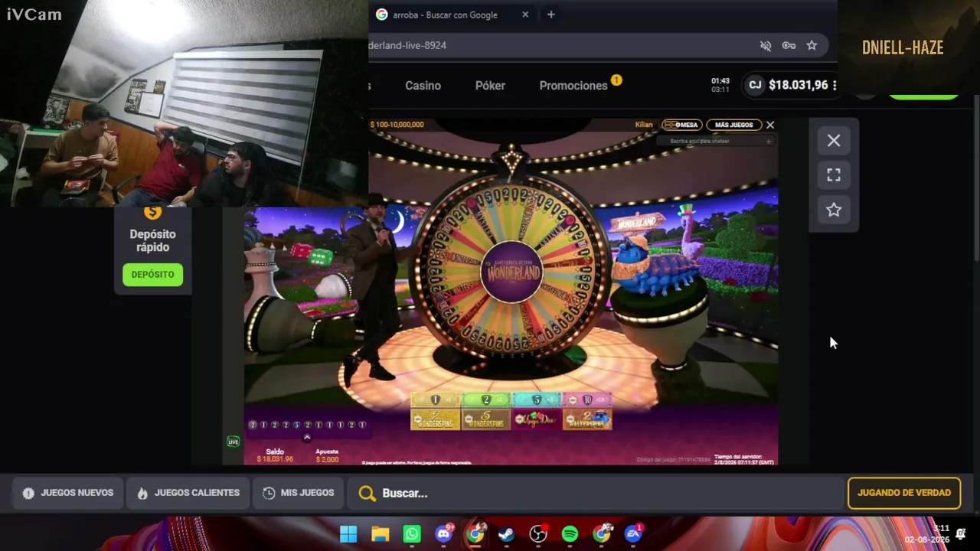Open WhatsApp from taskbar
This screenshot has width=980, height=551.
[412, 533]
